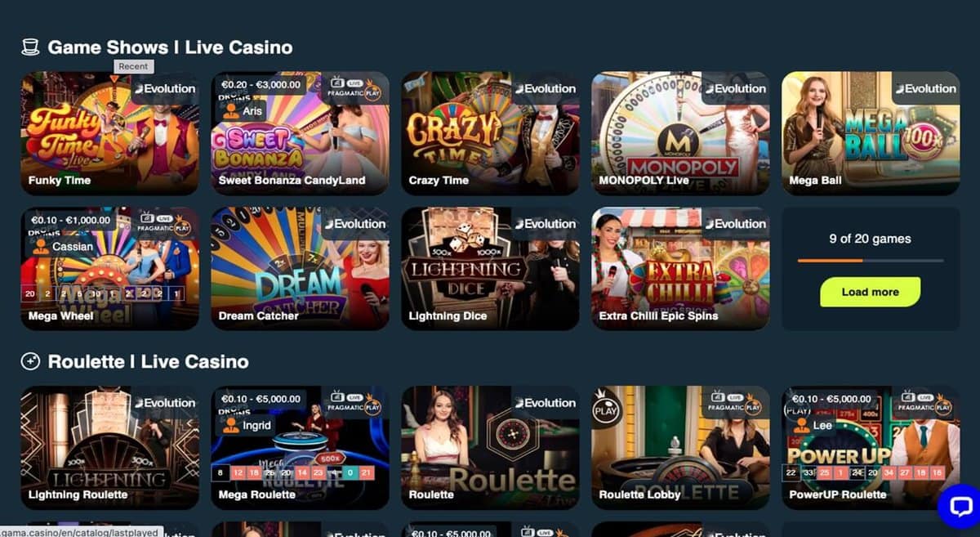Open the live chat support bubble

[959, 506]
